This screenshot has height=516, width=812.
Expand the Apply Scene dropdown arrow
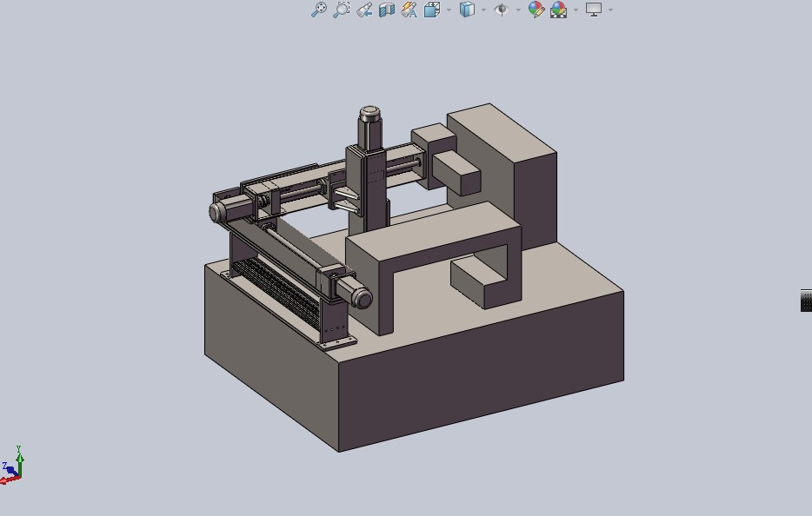576,10
